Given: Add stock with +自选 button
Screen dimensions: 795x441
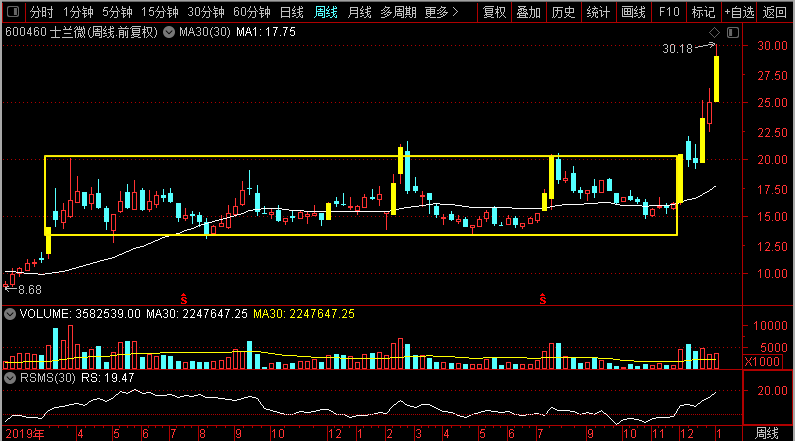Looking at the screenshot, I should click(739, 12).
